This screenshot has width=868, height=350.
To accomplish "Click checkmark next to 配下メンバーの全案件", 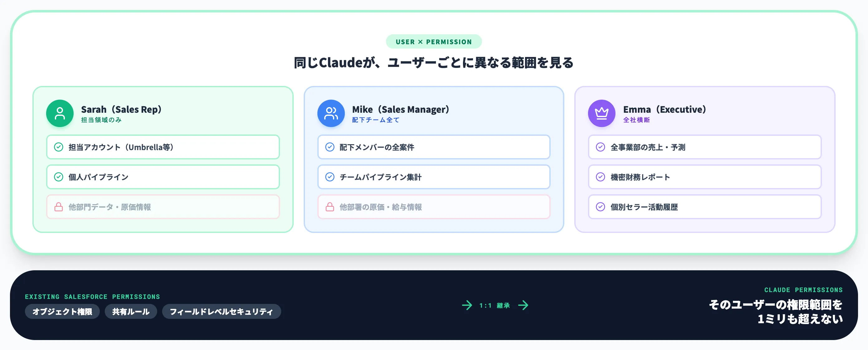I will coord(330,147).
